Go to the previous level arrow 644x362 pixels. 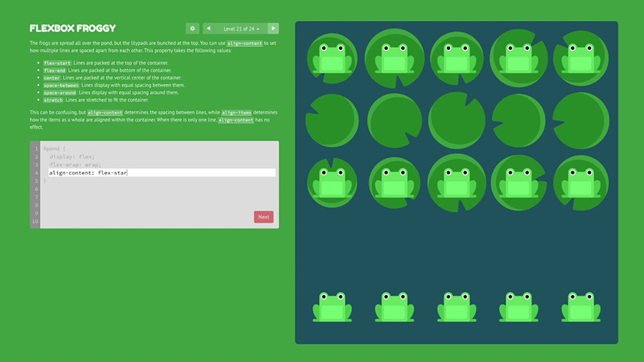tap(208, 29)
